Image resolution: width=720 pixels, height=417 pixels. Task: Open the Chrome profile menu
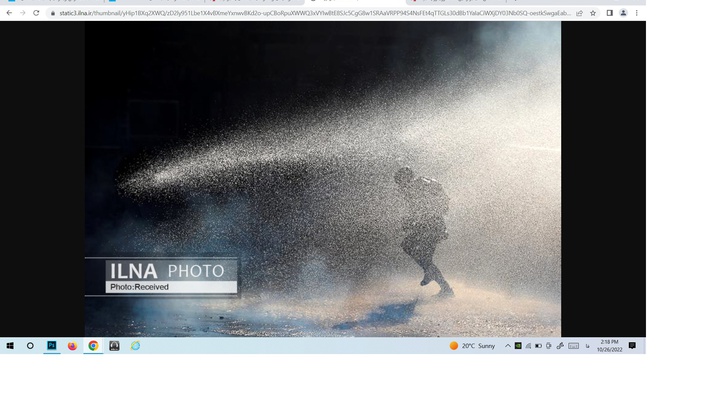623,13
